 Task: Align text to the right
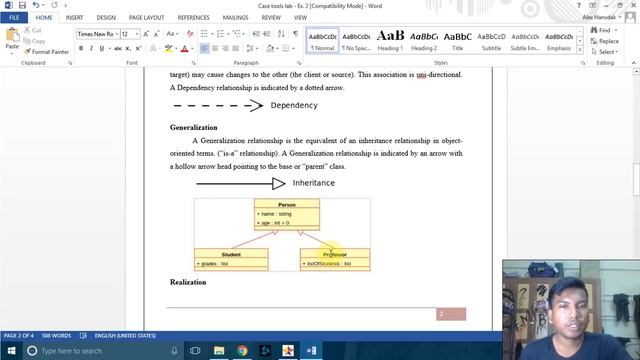pyautogui.click(x=225, y=49)
